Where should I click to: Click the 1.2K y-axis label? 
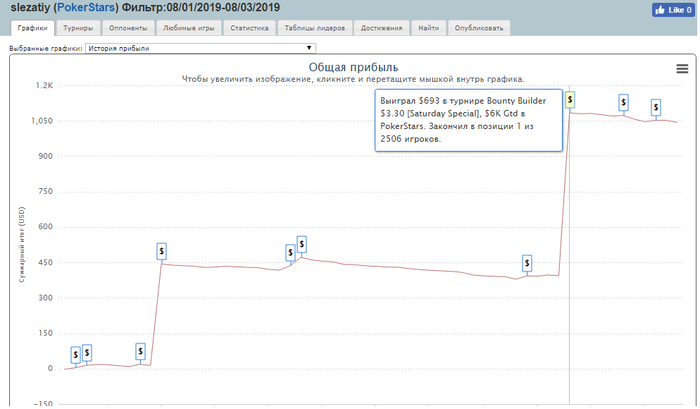click(44, 85)
